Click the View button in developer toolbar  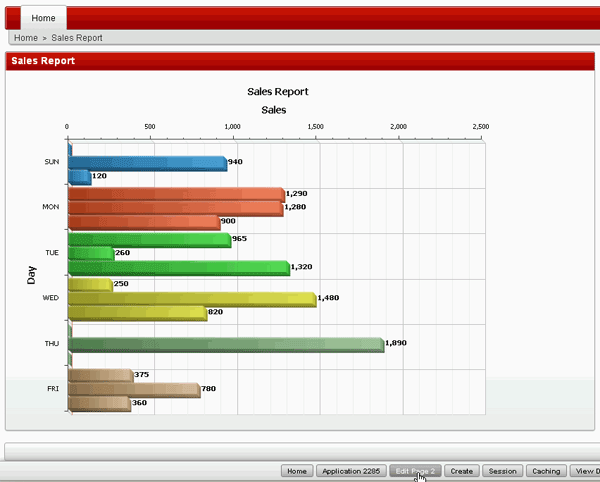pos(585,471)
